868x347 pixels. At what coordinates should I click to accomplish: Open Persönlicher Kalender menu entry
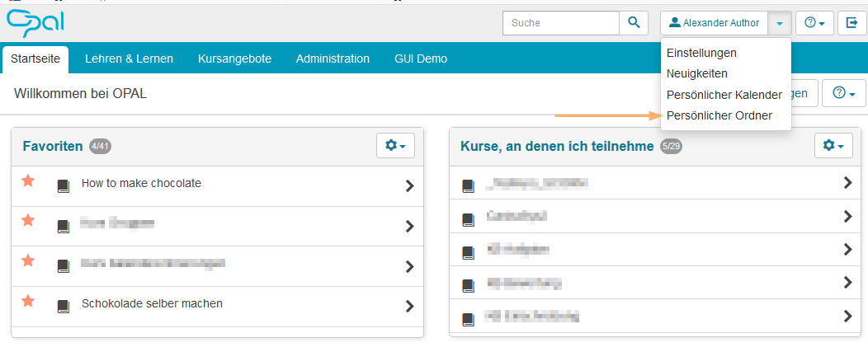724,95
